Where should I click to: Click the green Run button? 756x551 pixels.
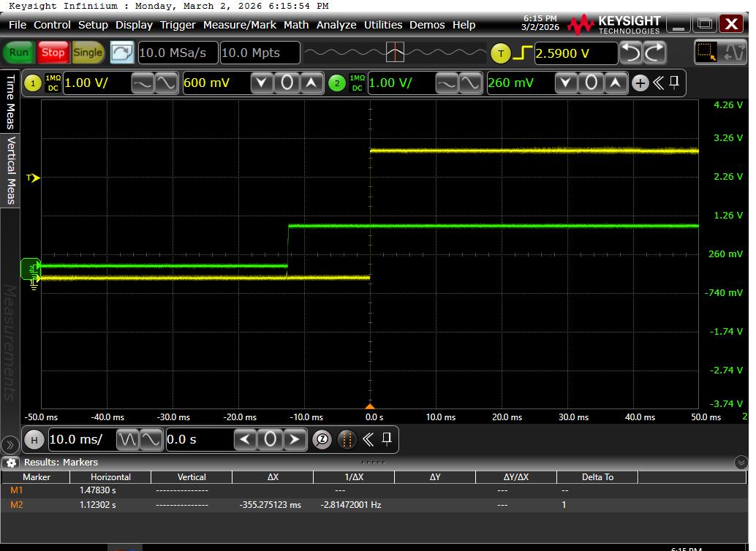click(x=19, y=53)
